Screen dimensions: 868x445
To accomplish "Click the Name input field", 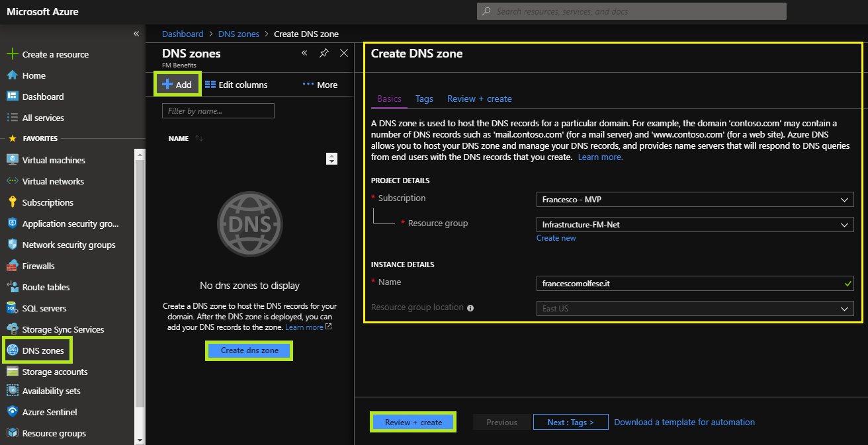I will click(x=695, y=284).
